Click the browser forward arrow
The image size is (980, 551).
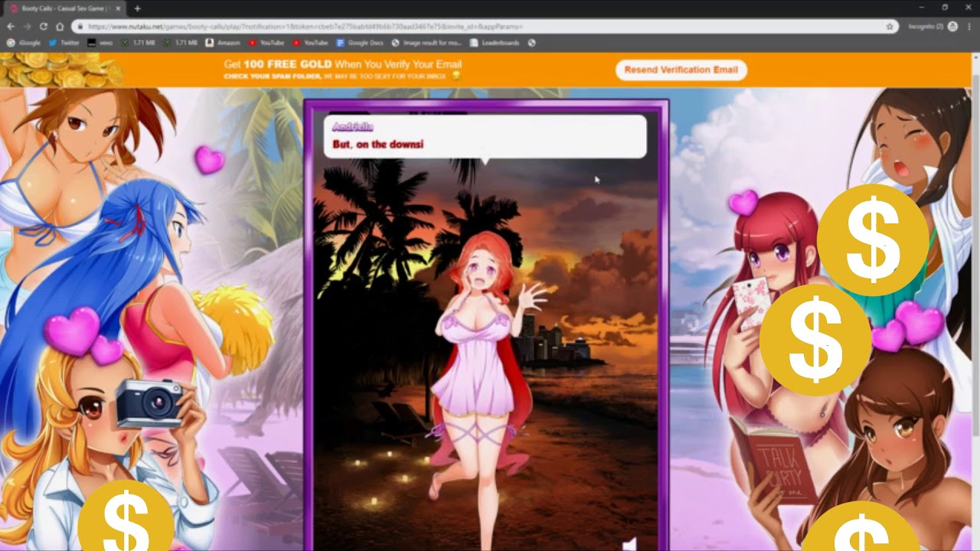tap(27, 26)
